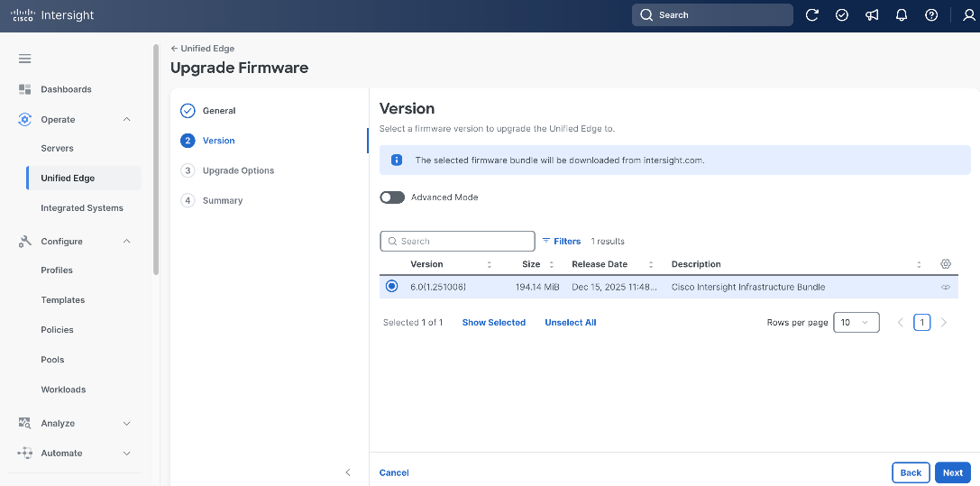Image resolution: width=980 pixels, height=486 pixels.
Task: Sort by the Size column arrows
Action: click(551, 264)
